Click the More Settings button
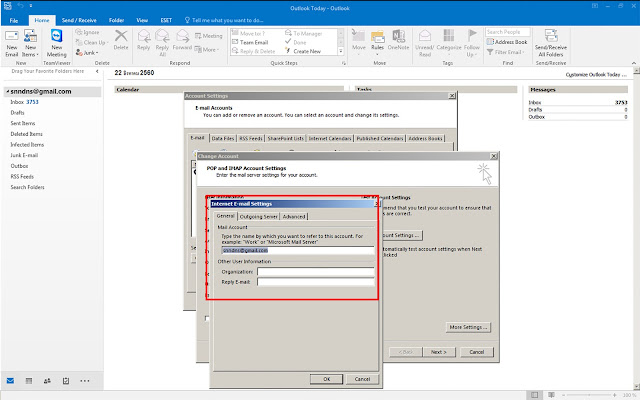640x400 pixels. coord(468,327)
